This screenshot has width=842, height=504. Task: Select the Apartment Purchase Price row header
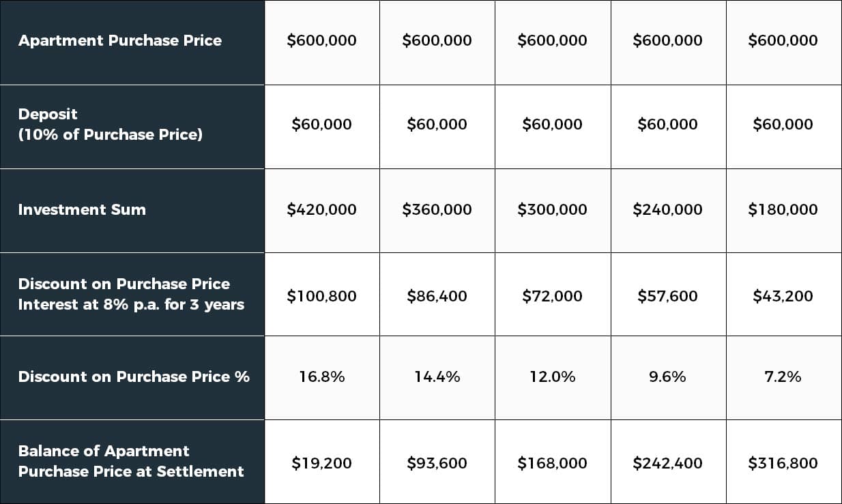click(x=132, y=42)
